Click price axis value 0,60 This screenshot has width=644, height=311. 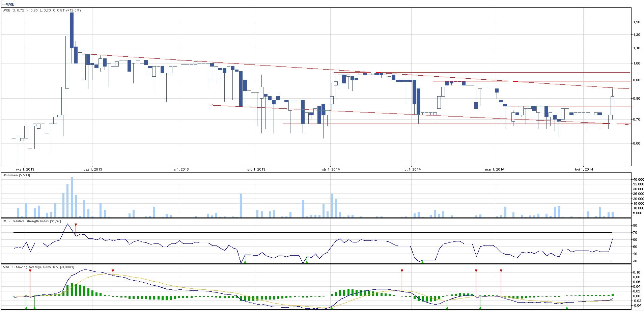point(637,144)
